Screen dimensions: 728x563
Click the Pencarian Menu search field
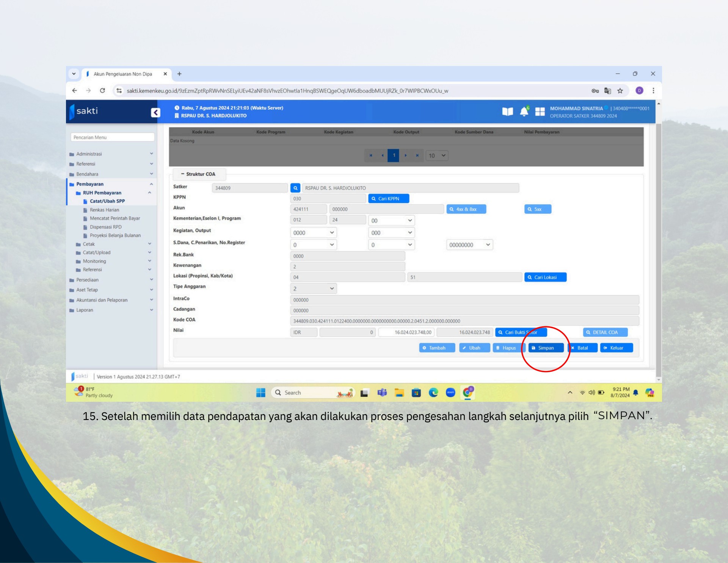pyautogui.click(x=112, y=137)
